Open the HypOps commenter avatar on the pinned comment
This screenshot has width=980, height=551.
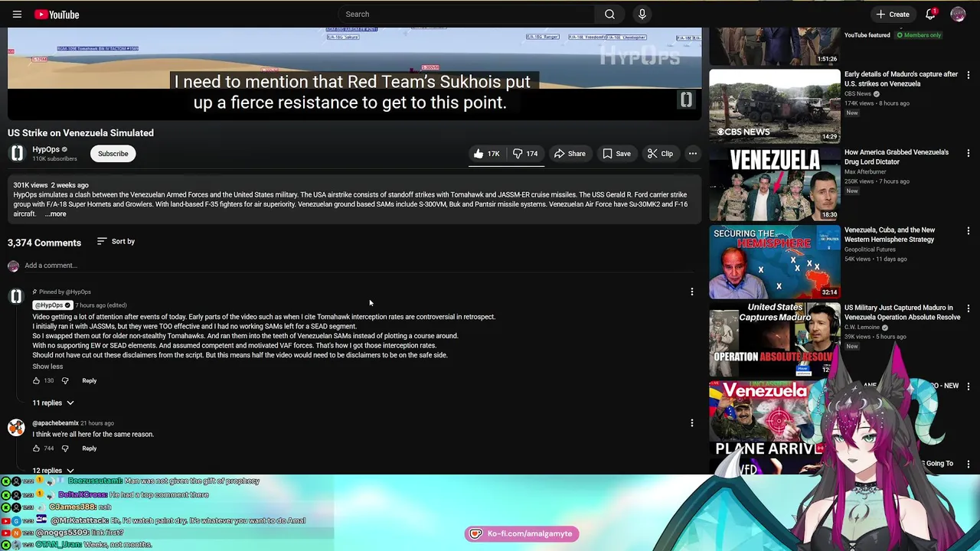click(x=16, y=296)
